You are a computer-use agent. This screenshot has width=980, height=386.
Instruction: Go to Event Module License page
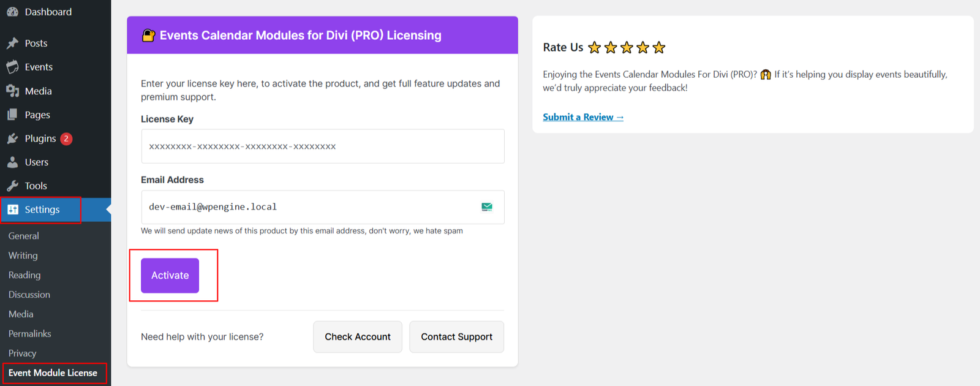[53, 373]
